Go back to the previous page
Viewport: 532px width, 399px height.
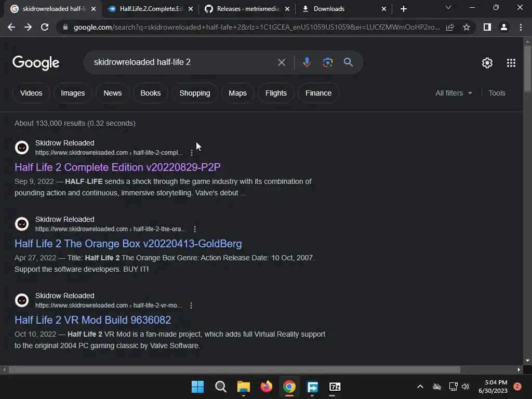[11, 27]
